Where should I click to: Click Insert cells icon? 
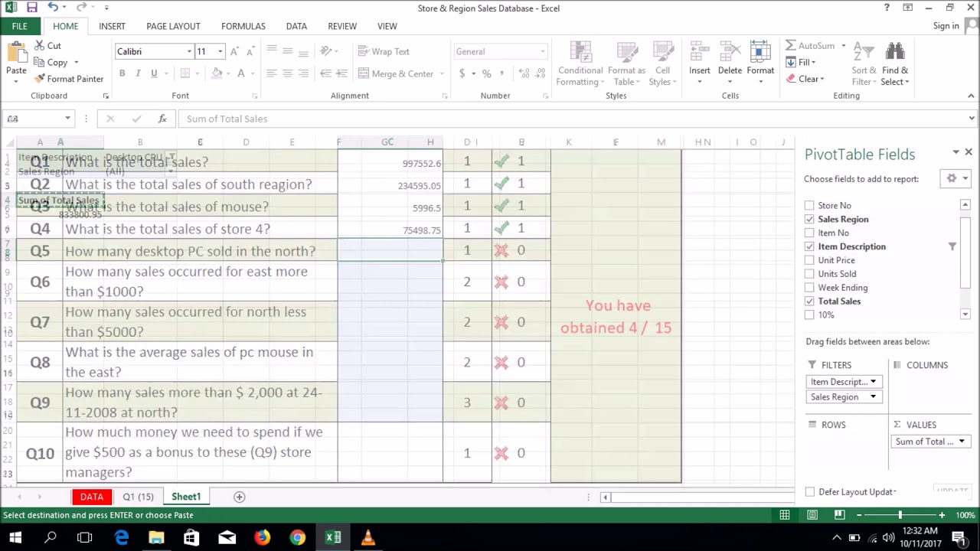[700, 53]
